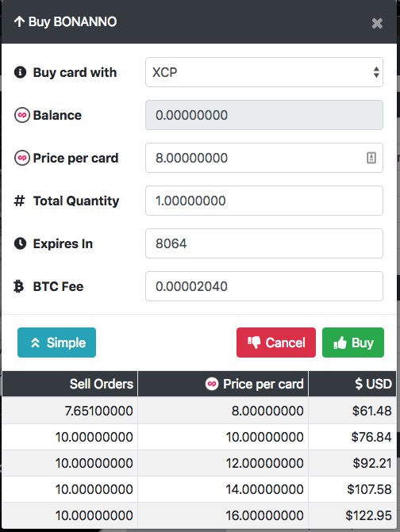This screenshot has width=400, height=532.
Task: Click the XCP logo next to Balance
Action: 21,115
